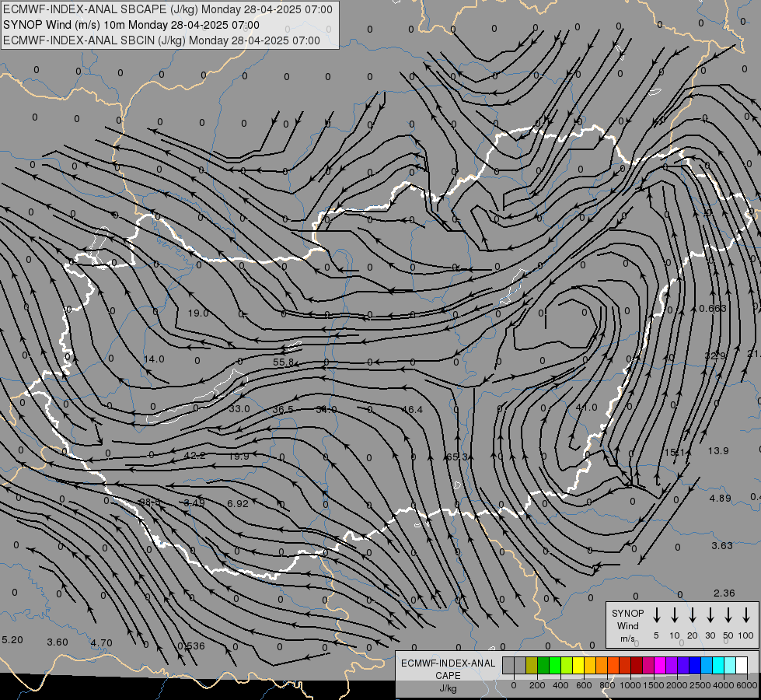The width and height of the screenshot is (761, 700).
Task: Click the 400 tick label on CAPE scale
Action: 560,685
